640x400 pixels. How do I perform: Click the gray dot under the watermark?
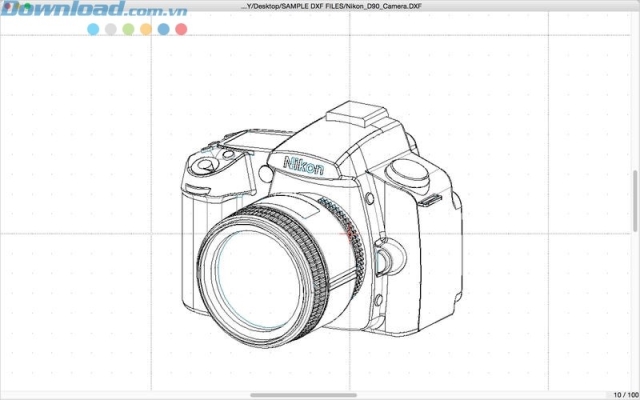110,30
